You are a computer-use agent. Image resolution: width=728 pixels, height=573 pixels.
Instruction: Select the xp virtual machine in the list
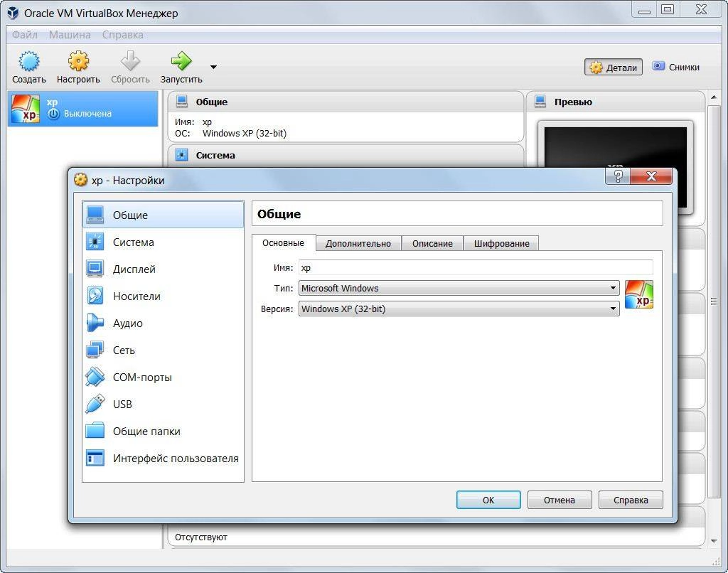[83, 109]
